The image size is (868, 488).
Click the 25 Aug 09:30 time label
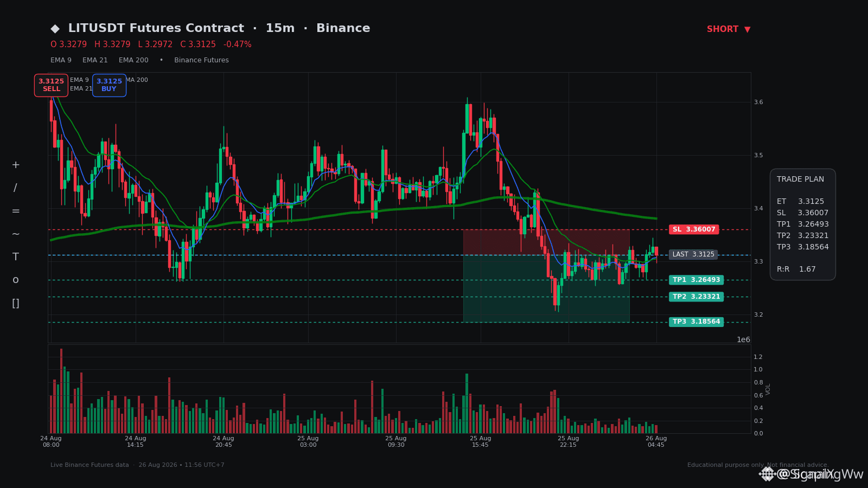(396, 441)
